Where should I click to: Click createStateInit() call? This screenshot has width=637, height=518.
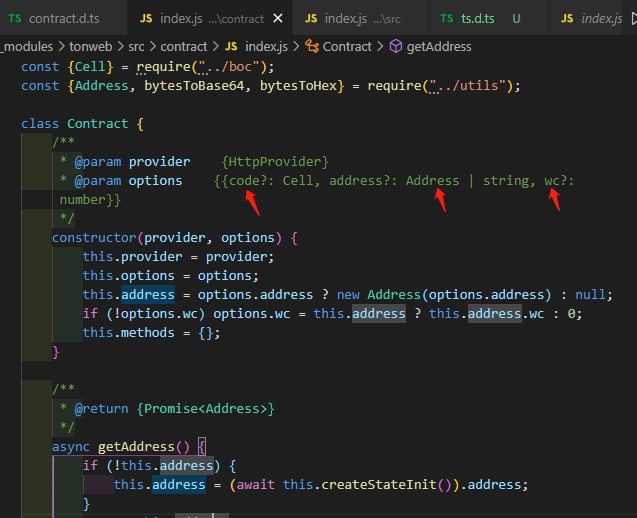pyautogui.click(x=386, y=485)
